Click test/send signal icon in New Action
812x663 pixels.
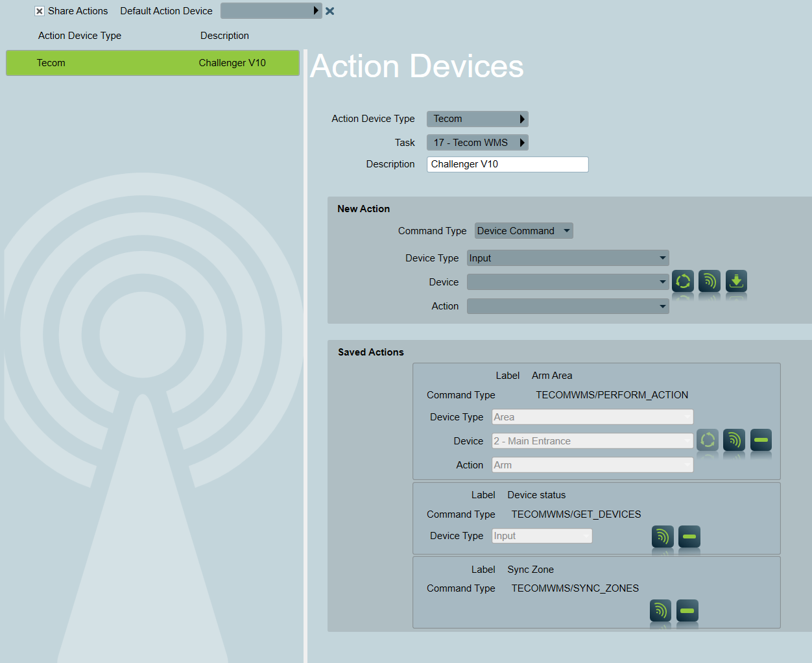pos(710,281)
